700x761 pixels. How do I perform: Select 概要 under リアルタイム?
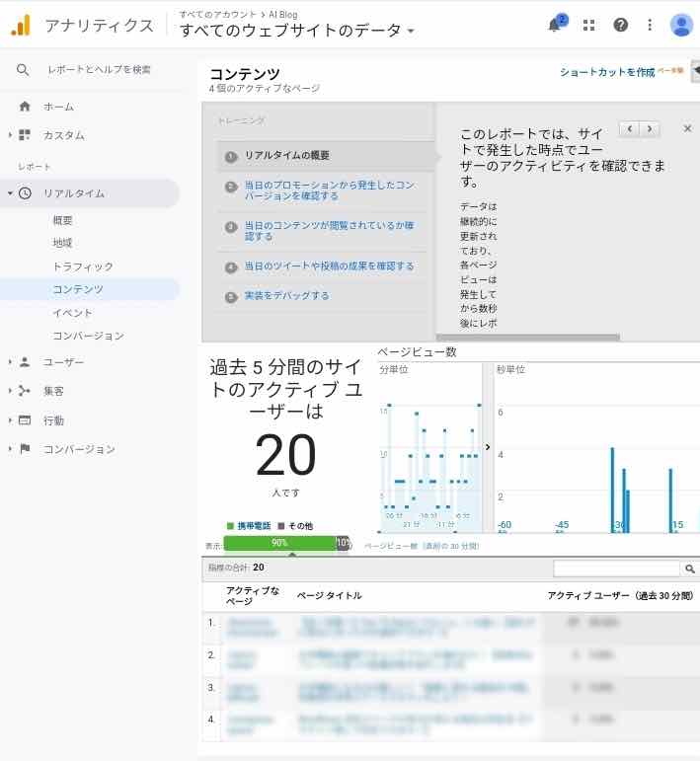[62, 220]
